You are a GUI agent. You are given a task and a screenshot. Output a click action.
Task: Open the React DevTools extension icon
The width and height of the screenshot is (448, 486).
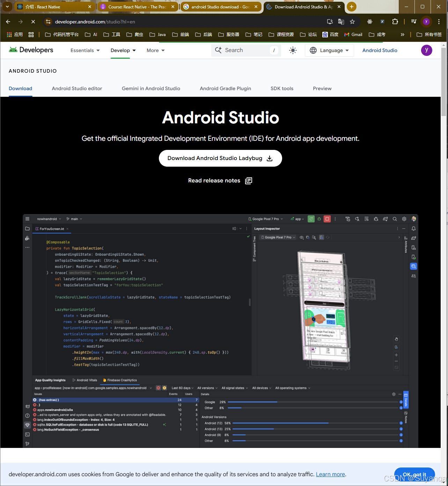(x=370, y=22)
